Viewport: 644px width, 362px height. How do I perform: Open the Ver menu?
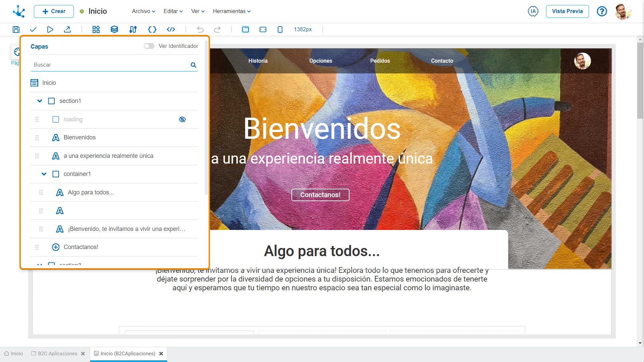point(198,11)
